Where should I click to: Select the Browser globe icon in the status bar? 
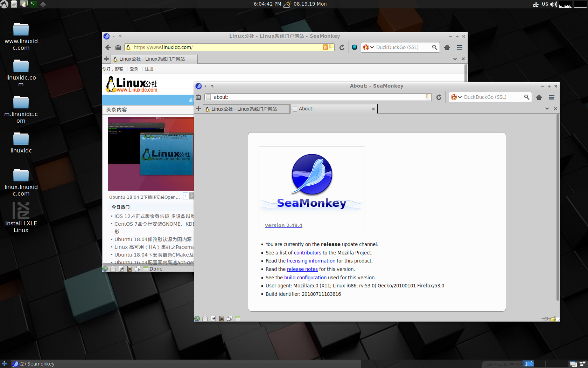point(197,319)
